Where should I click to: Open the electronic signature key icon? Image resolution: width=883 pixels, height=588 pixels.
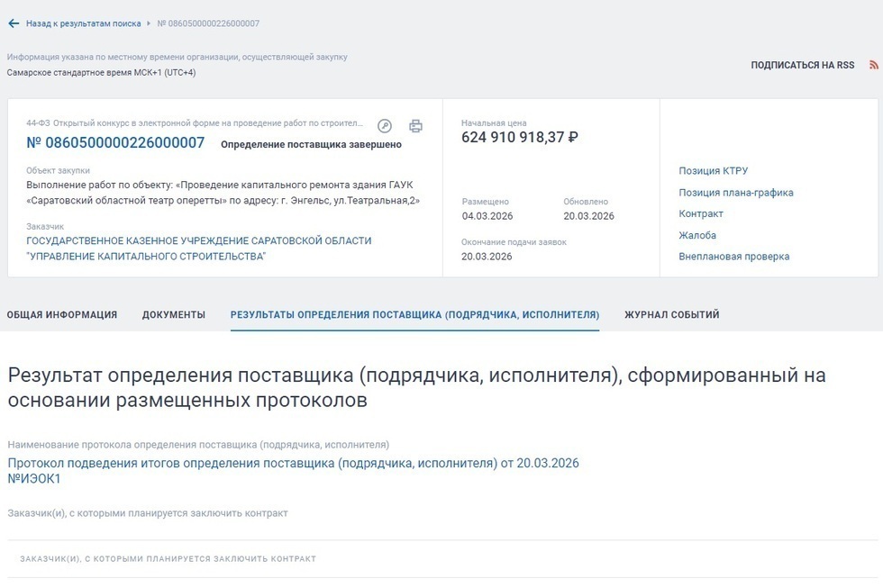coord(385,126)
